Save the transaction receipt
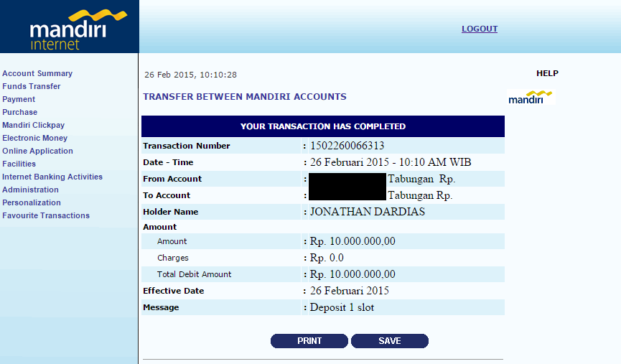The width and height of the screenshot is (621, 364). [x=390, y=341]
